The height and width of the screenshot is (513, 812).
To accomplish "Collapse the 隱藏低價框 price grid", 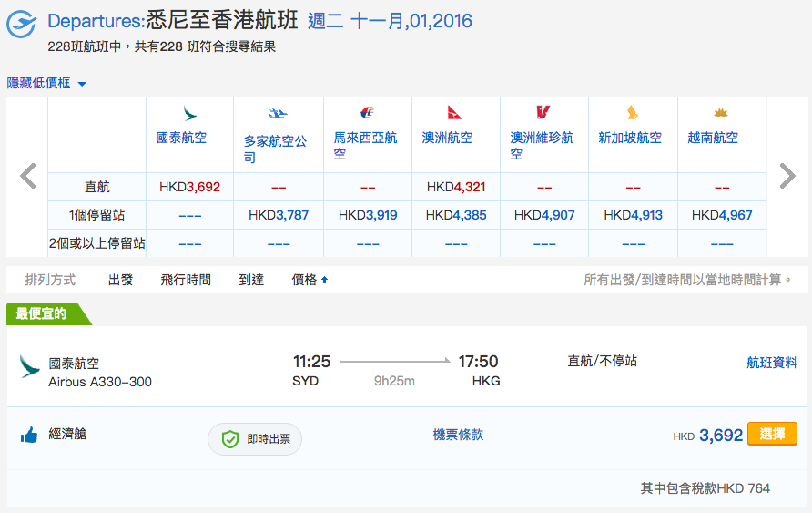I will click(x=46, y=83).
